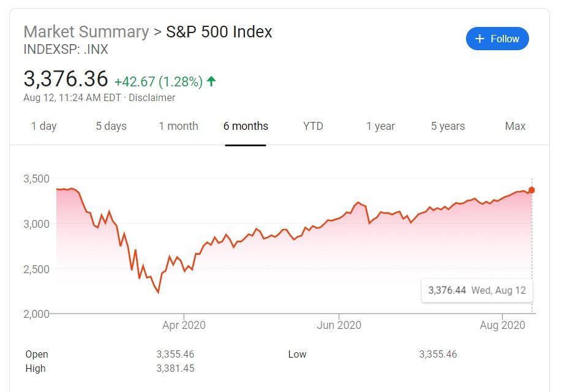Switch to the 5 days chart view
Viewport: 564px width, 392px height.
(x=111, y=126)
